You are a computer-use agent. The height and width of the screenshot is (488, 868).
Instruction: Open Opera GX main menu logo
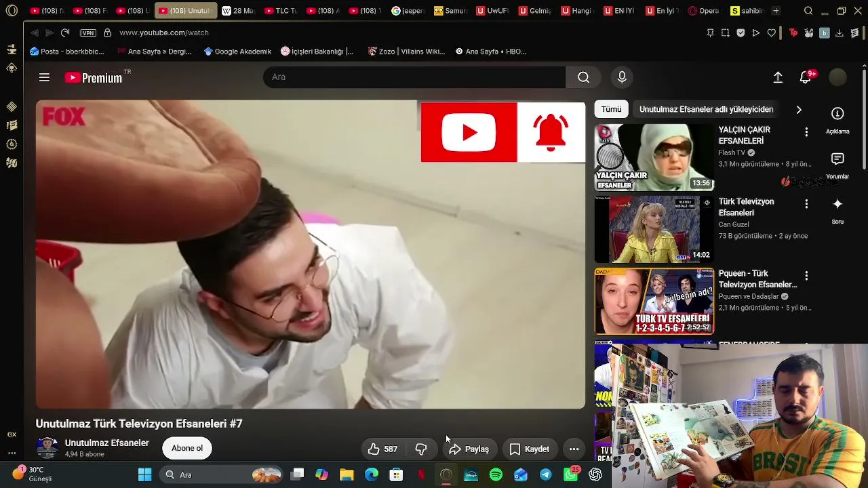[x=12, y=11]
